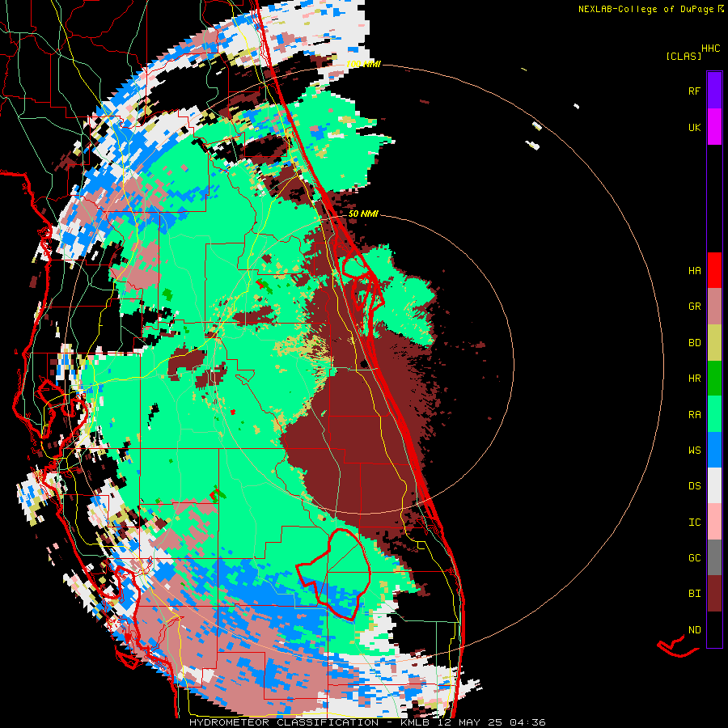Click the '100 NMI' range ring label
Viewport: 728px width, 728px height.
363,64
